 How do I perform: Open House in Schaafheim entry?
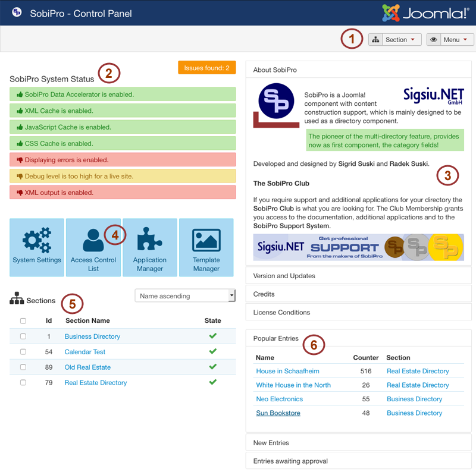point(287,371)
